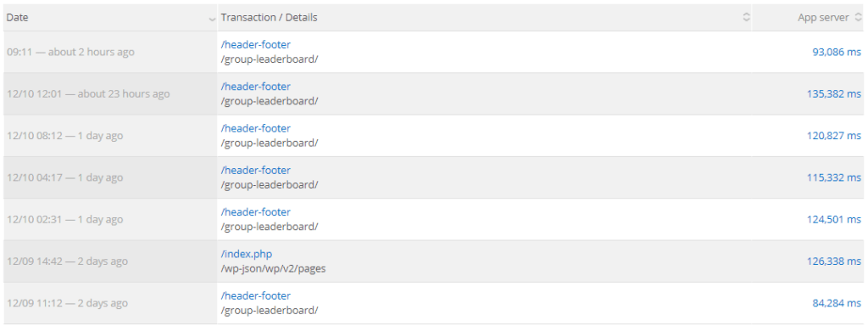Open /header-footer transaction from 12/10 04:17
Screen dimensions: 868x326
[x=256, y=170]
